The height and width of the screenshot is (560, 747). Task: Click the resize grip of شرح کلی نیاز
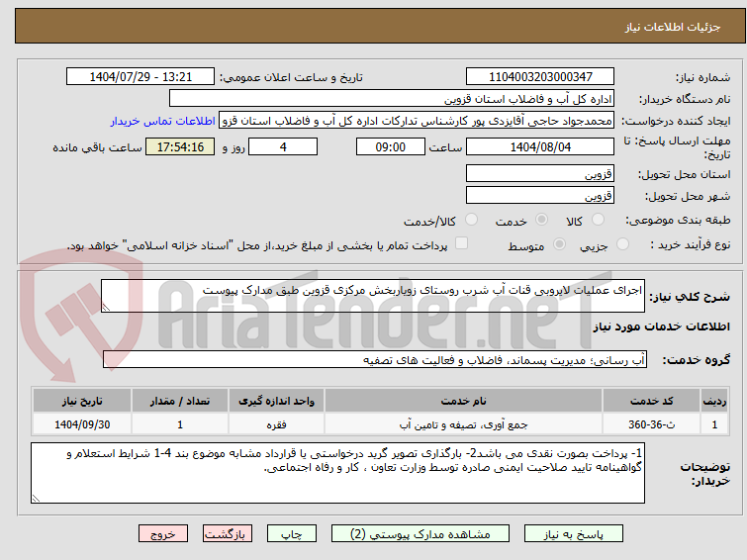(106, 308)
